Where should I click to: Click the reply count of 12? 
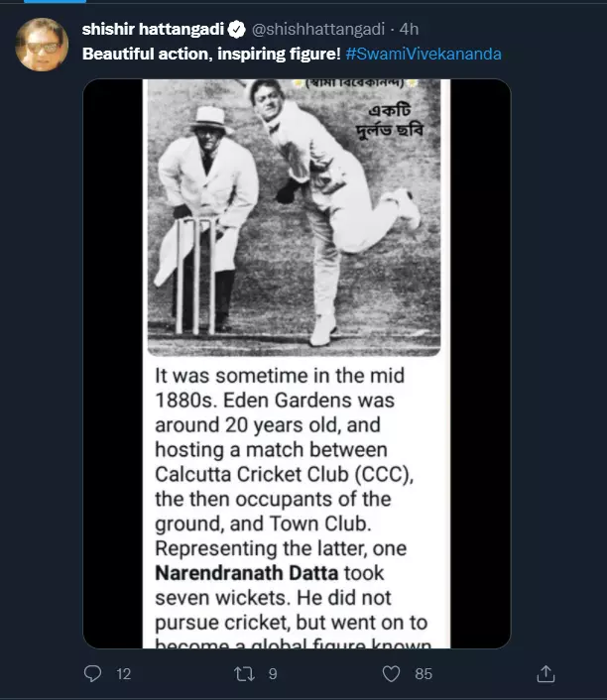point(124,674)
